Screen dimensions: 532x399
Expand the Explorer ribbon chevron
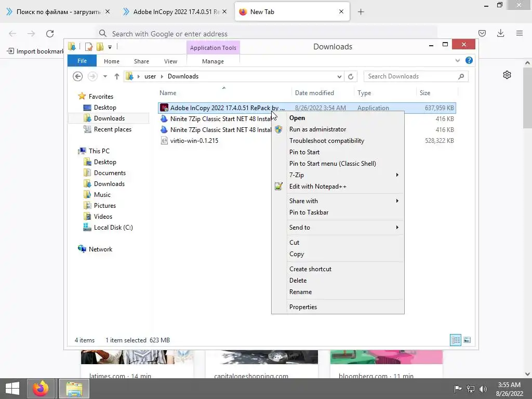(457, 60)
